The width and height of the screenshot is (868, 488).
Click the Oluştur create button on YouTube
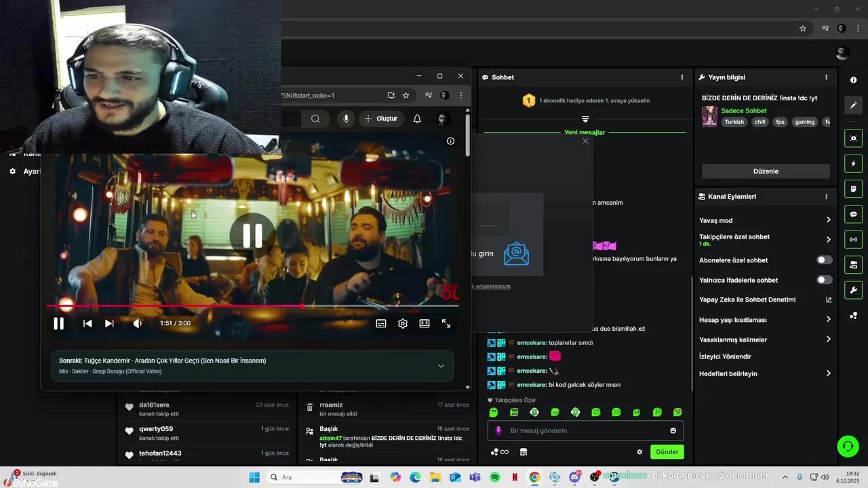[x=380, y=119]
